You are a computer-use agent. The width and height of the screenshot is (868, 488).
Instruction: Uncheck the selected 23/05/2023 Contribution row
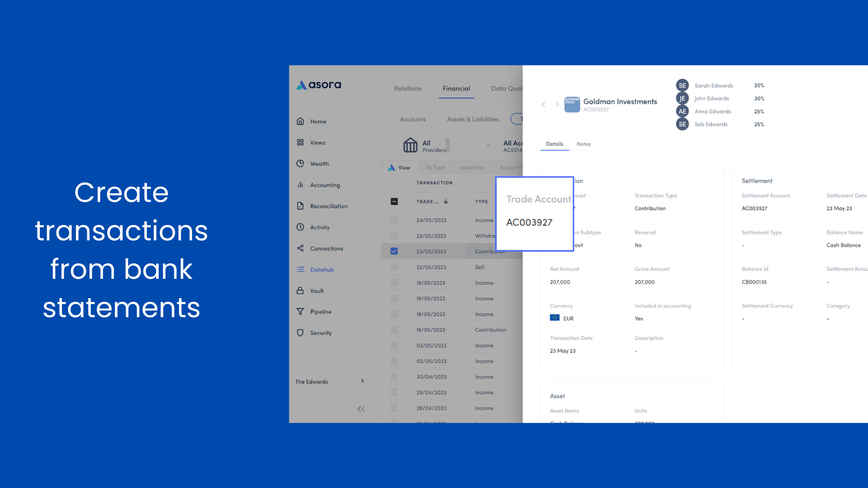394,251
